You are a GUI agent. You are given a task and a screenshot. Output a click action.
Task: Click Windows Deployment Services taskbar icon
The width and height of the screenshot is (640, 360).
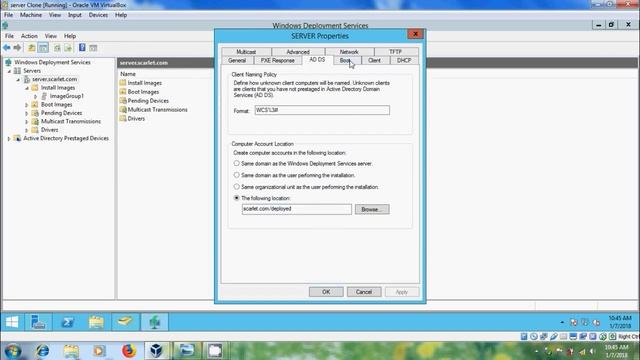[154, 322]
